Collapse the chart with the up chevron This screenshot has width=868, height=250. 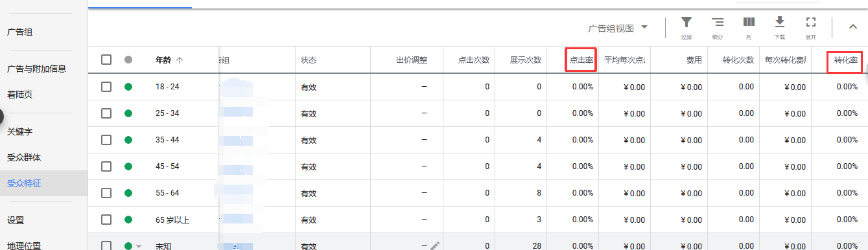852,27
